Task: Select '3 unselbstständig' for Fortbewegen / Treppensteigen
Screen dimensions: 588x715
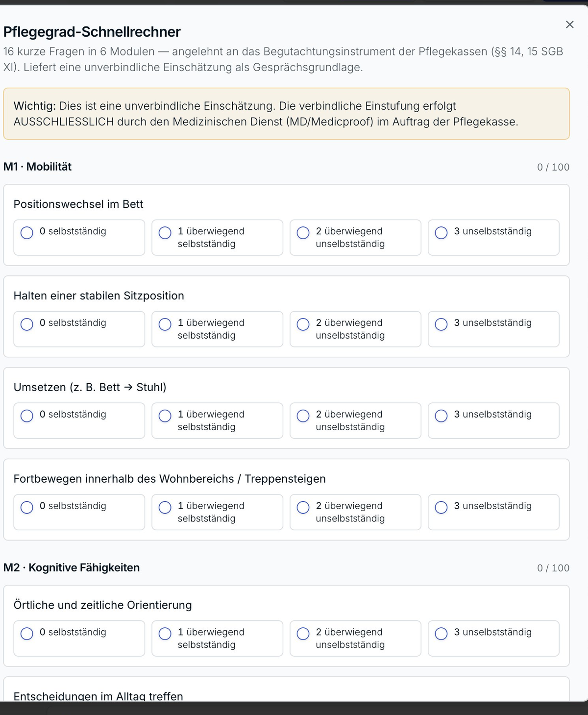Action: coord(494,512)
